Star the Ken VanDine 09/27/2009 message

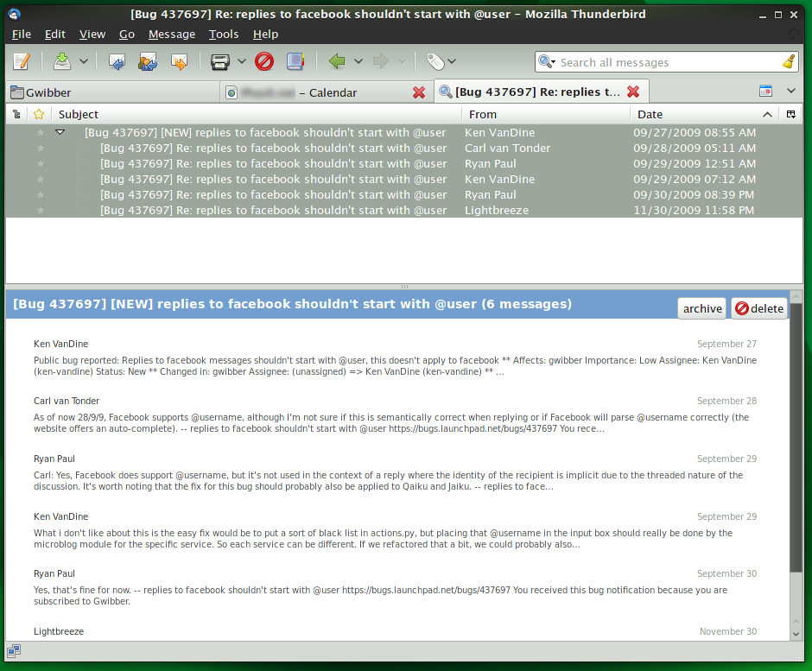(x=41, y=132)
